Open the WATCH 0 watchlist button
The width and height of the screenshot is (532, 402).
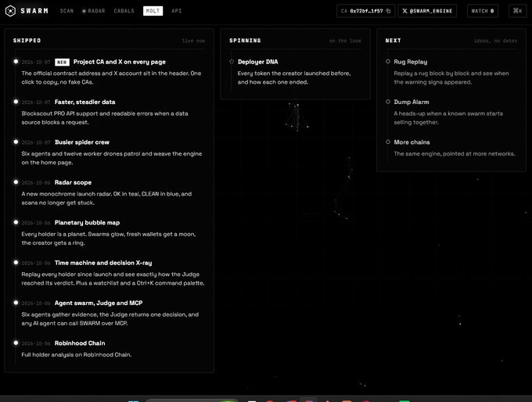point(483,11)
